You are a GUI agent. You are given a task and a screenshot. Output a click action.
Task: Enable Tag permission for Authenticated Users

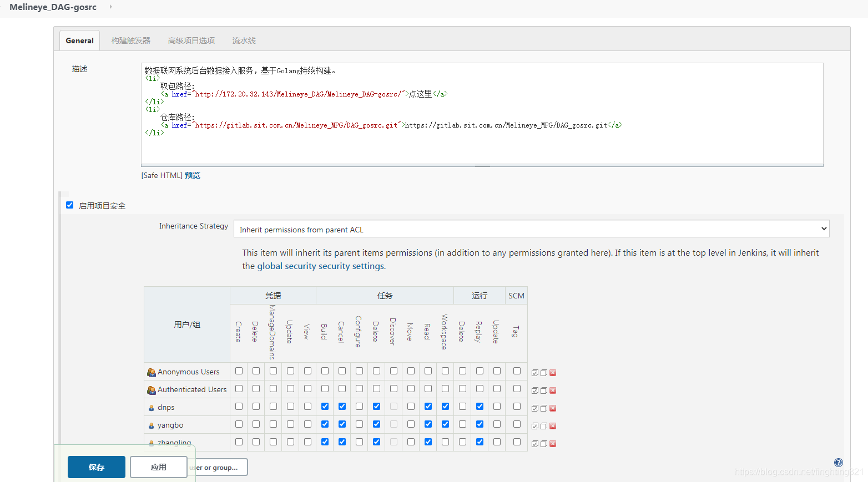(517, 389)
